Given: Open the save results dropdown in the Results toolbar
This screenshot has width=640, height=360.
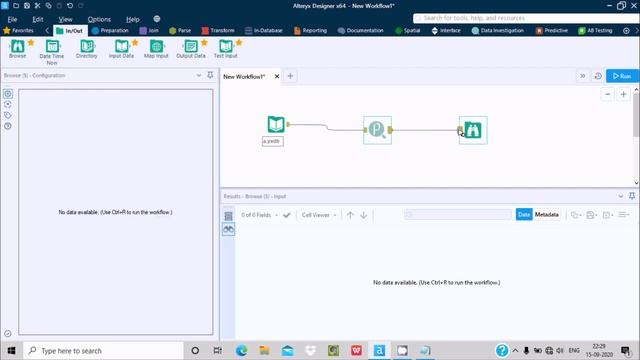Looking at the screenshot, I should point(591,215).
